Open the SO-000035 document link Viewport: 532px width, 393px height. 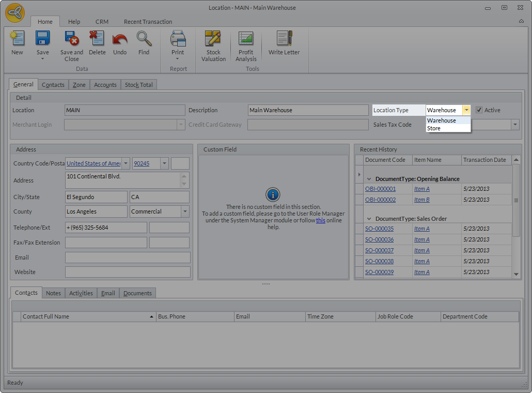[x=379, y=229]
